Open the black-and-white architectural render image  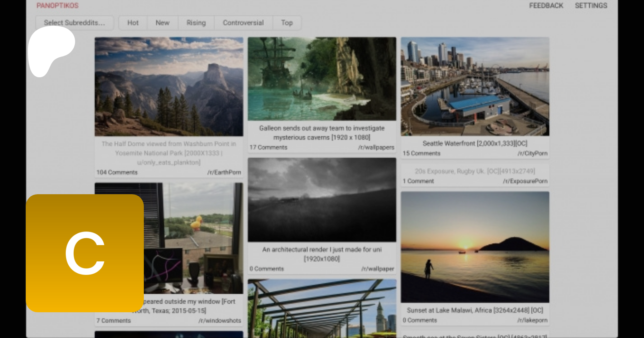(322, 200)
